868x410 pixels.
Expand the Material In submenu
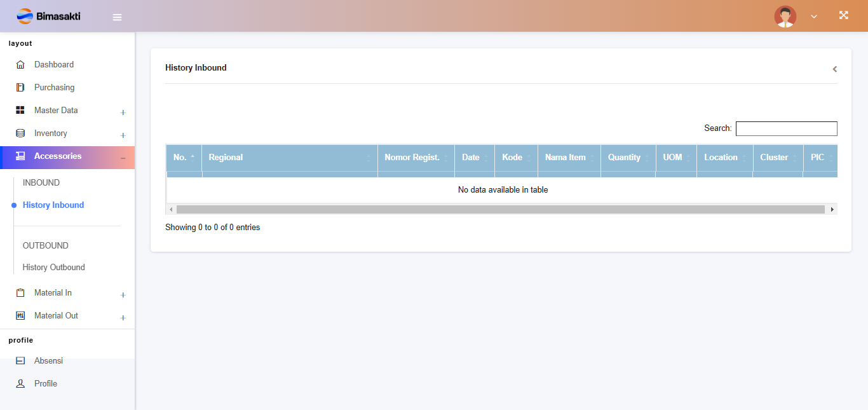[x=123, y=295]
